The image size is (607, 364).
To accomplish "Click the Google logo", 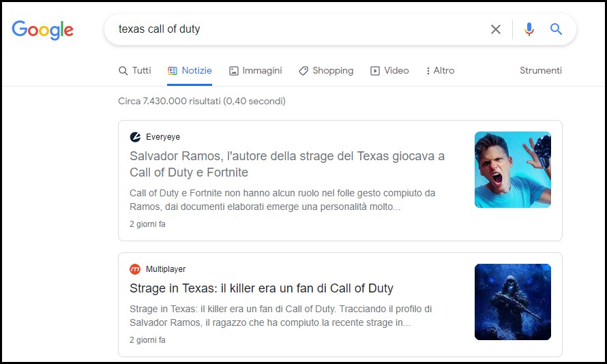I will coord(42,30).
